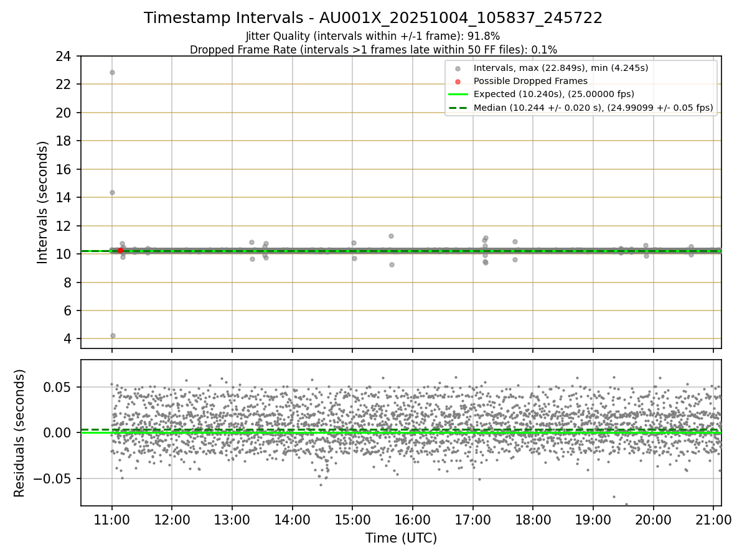Click the dashed green 'Median' legend line sample
Screen dimensions: 747x560
pos(458,108)
